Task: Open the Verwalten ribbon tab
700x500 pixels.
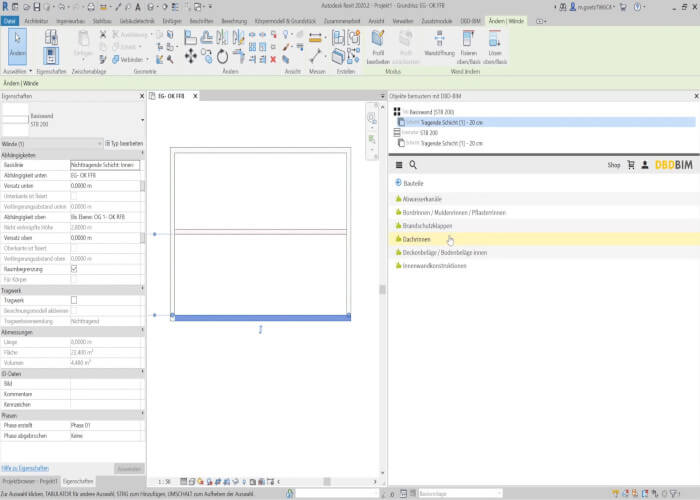Action: (x=403, y=21)
